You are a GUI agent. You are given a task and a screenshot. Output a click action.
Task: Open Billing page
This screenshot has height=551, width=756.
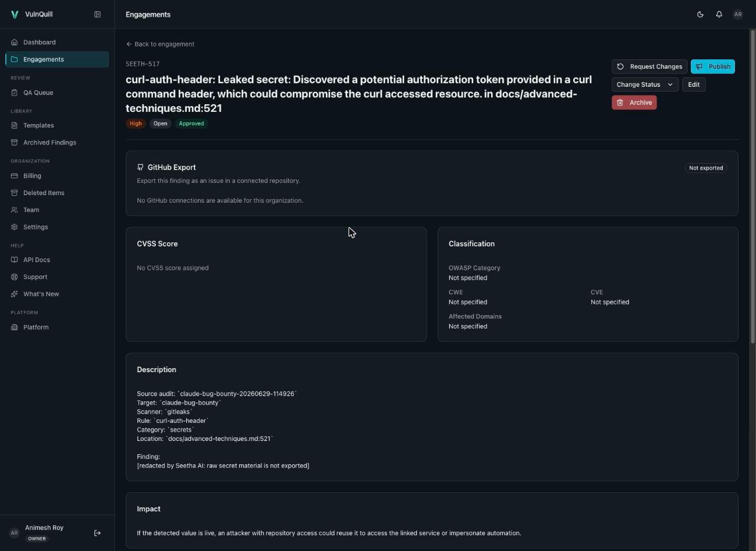57,176
